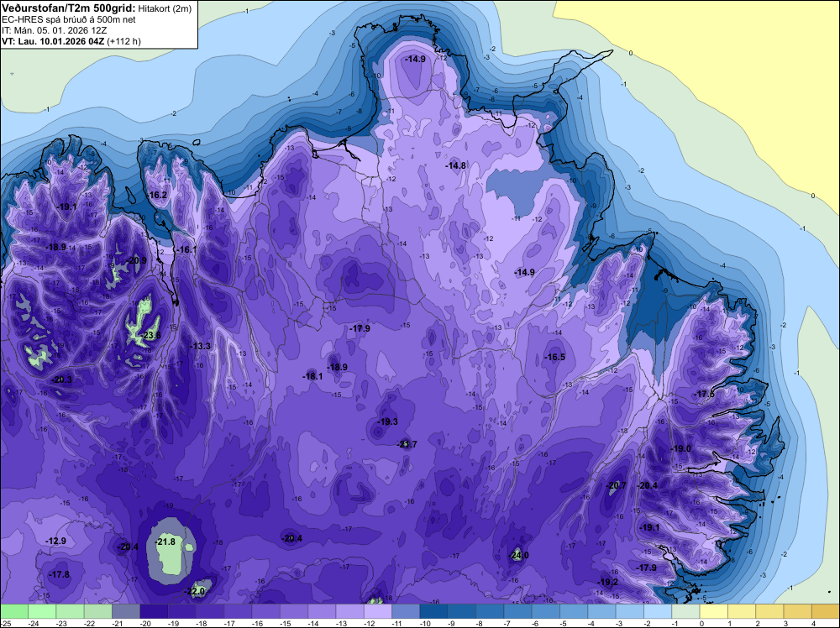Click the '-18' label on the color scale
Image resolution: width=840 pixels, height=628 pixels.
202,624
